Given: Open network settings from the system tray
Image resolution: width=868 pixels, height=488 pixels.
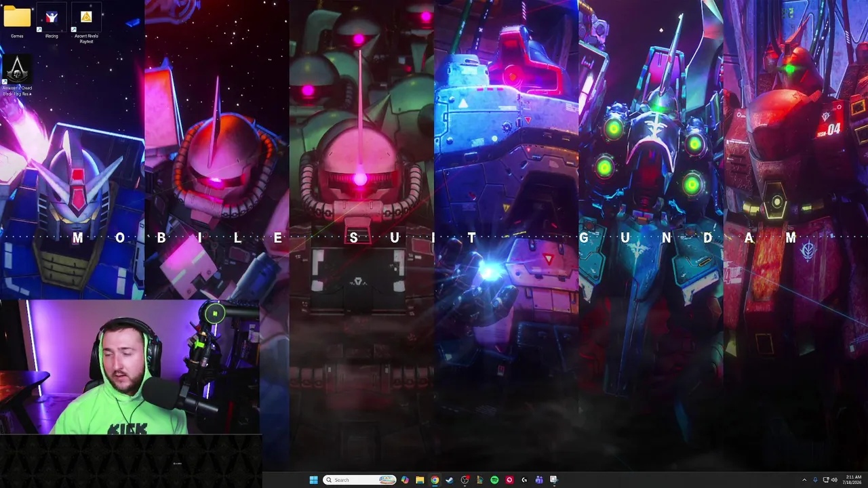Looking at the screenshot, I should coord(825,480).
